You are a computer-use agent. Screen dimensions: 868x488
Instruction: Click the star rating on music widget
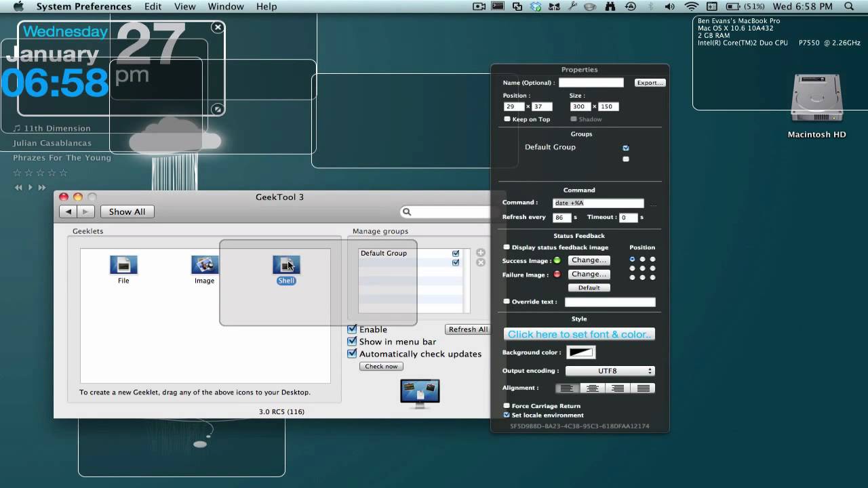39,173
